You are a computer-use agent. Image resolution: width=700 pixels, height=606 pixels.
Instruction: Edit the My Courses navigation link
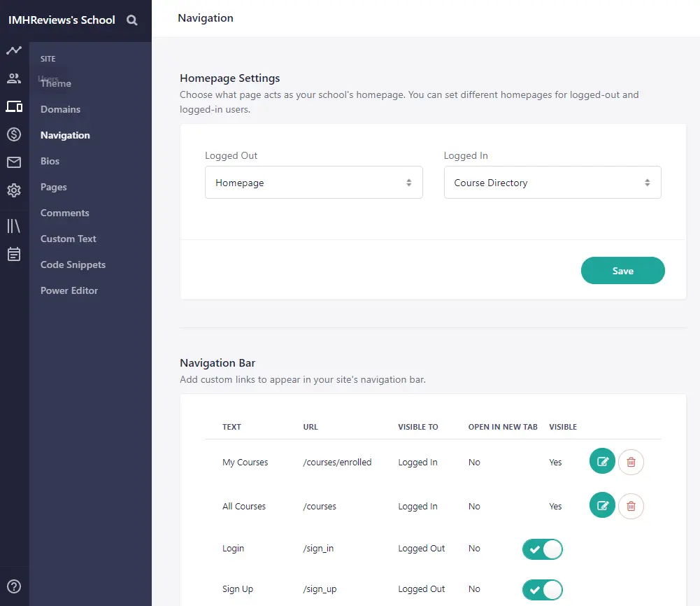pyautogui.click(x=602, y=462)
